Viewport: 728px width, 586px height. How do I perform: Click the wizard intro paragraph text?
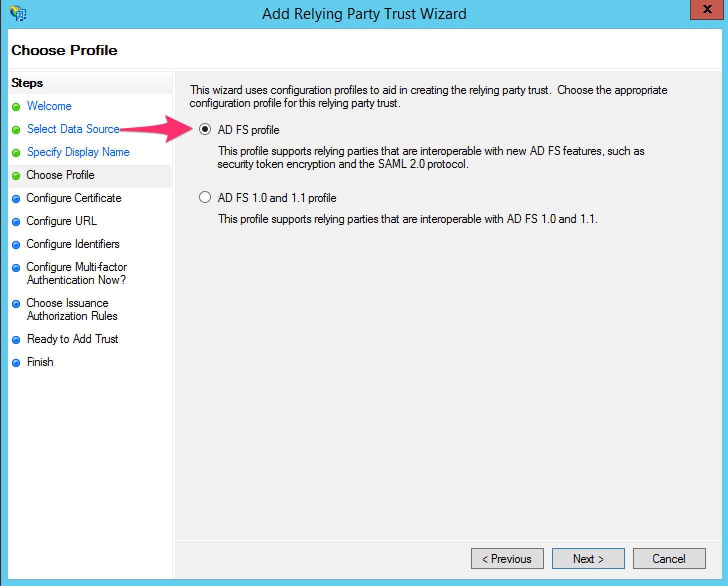click(x=428, y=96)
